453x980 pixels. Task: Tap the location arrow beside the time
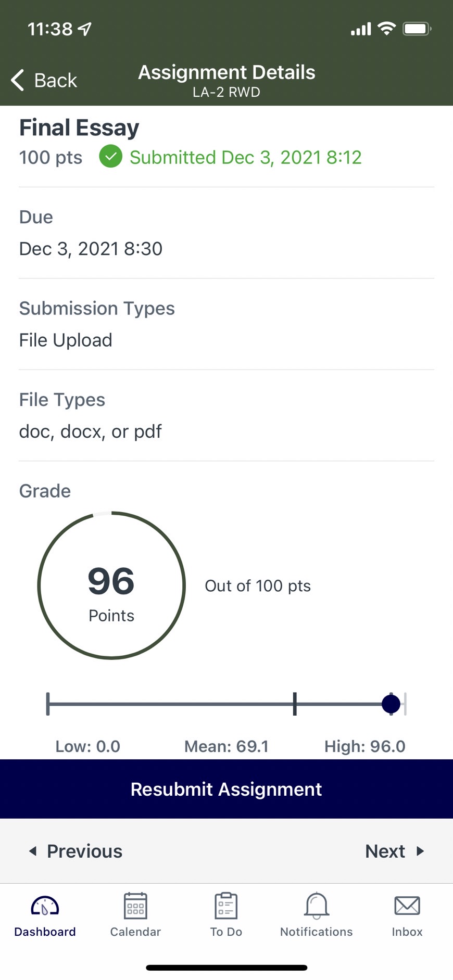(x=85, y=29)
